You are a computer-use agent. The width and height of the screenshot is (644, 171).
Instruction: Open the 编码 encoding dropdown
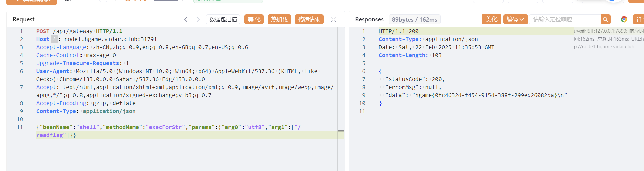pos(515,19)
